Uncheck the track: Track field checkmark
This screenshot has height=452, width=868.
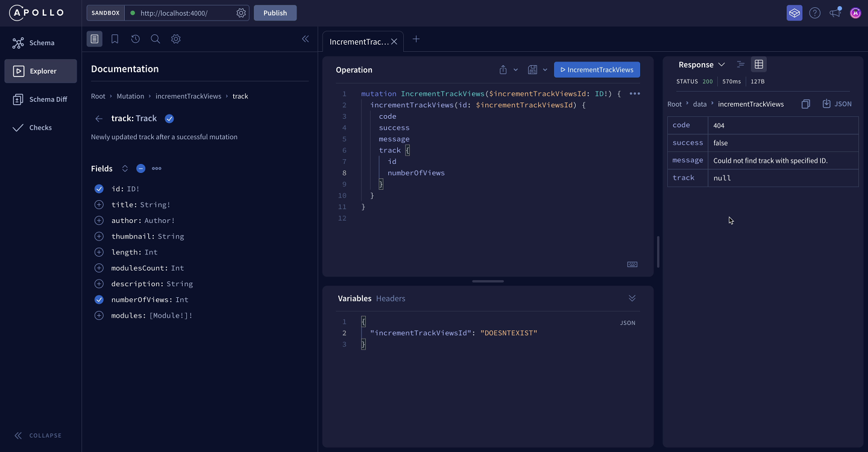pos(169,119)
